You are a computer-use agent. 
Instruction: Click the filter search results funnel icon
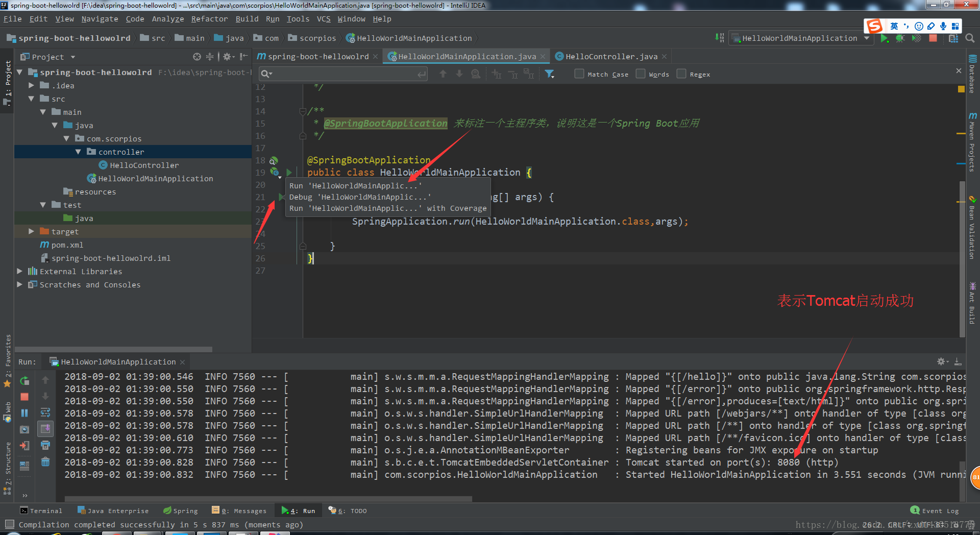pyautogui.click(x=550, y=74)
